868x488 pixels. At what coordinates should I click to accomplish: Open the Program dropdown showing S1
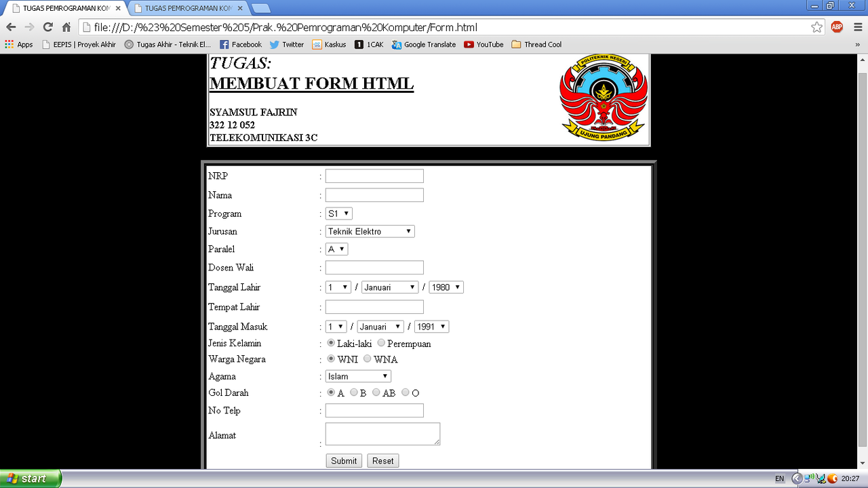click(x=338, y=213)
